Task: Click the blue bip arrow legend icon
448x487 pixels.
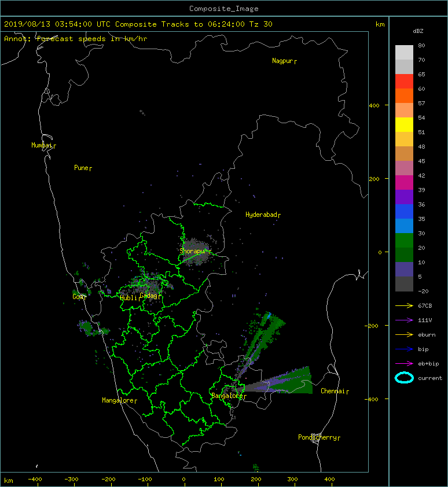Action: (x=404, y=349)
